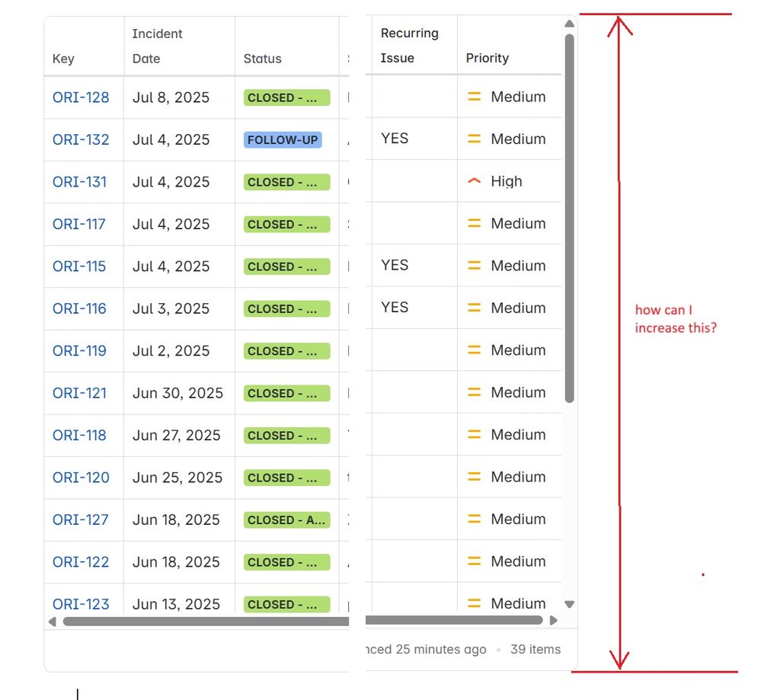The height and width of the screenshot is (700, 761).
Task: Select the FOLLOW-UP status badge on ORI-132
Action: click(x=283, y=139)
